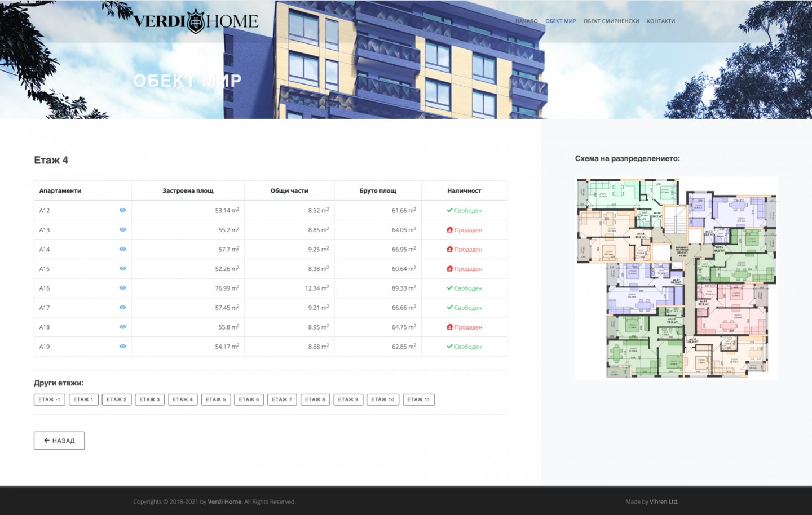Select ЕТАЖ 11 floor button
This screenshot has height=515, width=812.
(x=418, y=399)
